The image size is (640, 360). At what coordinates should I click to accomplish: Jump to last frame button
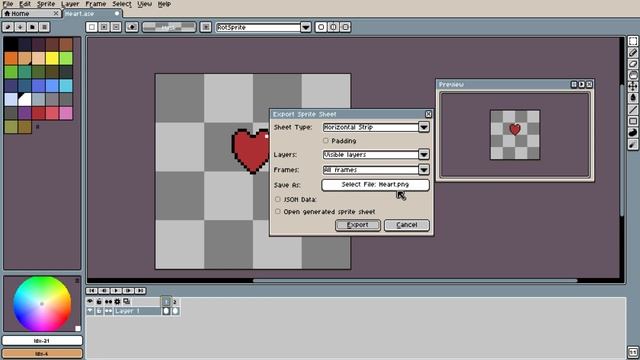[x=140, y=291]
